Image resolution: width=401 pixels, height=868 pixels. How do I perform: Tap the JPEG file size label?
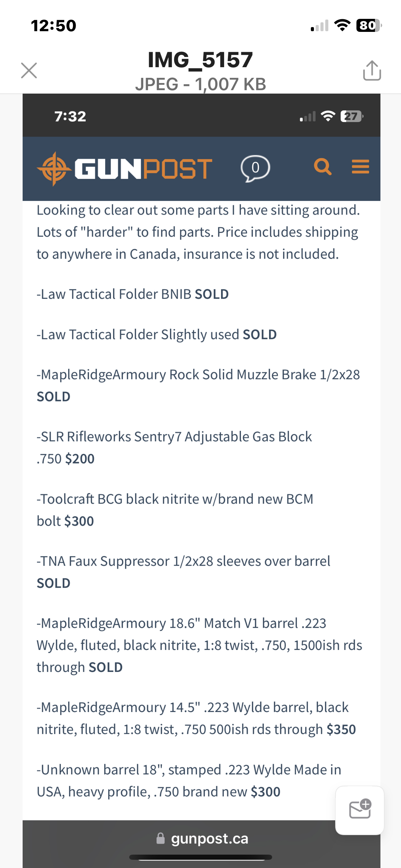point(200,83)
